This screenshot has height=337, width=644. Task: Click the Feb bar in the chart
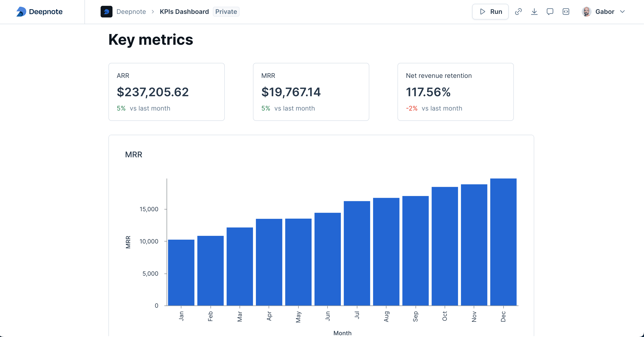pyautogui.click(x=210, y=271)
